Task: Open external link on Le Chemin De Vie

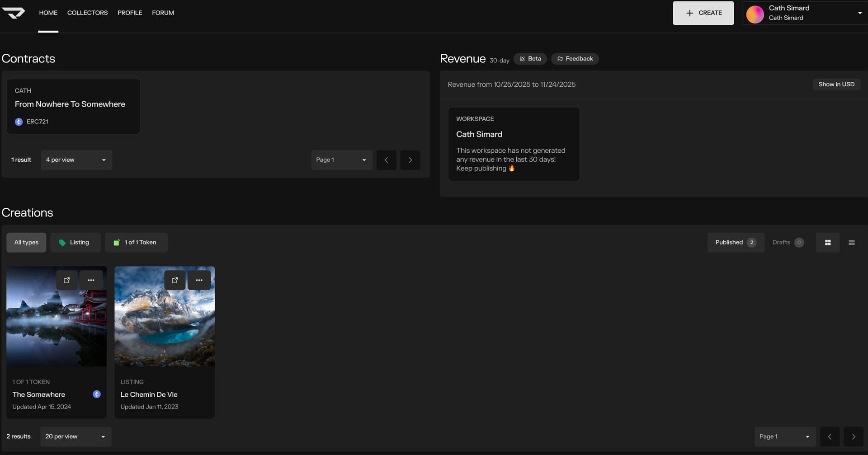Action: [x=175, y=280]
